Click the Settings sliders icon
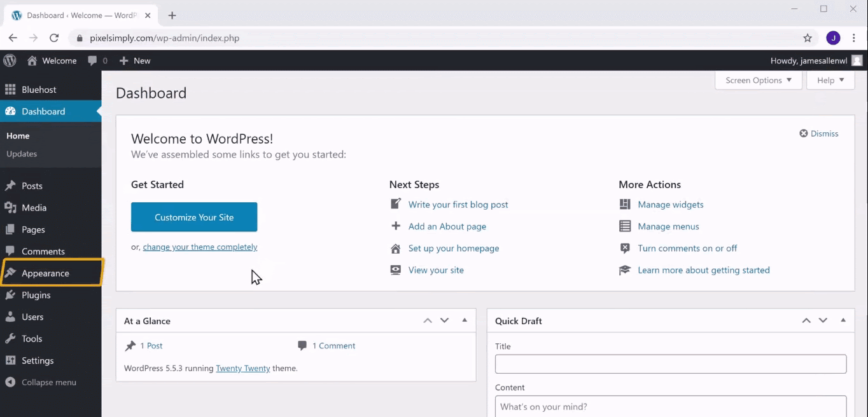Viewport: 868px width, 417px height. pos(10,360)
